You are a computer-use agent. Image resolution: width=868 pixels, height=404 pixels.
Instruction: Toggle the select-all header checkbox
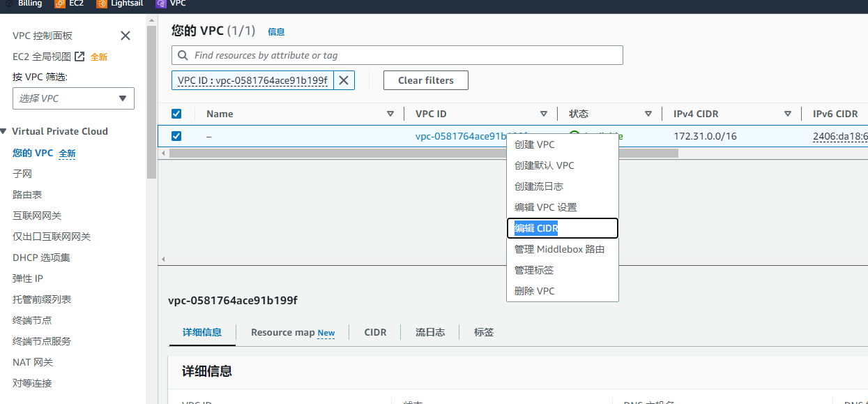(176, 114)
